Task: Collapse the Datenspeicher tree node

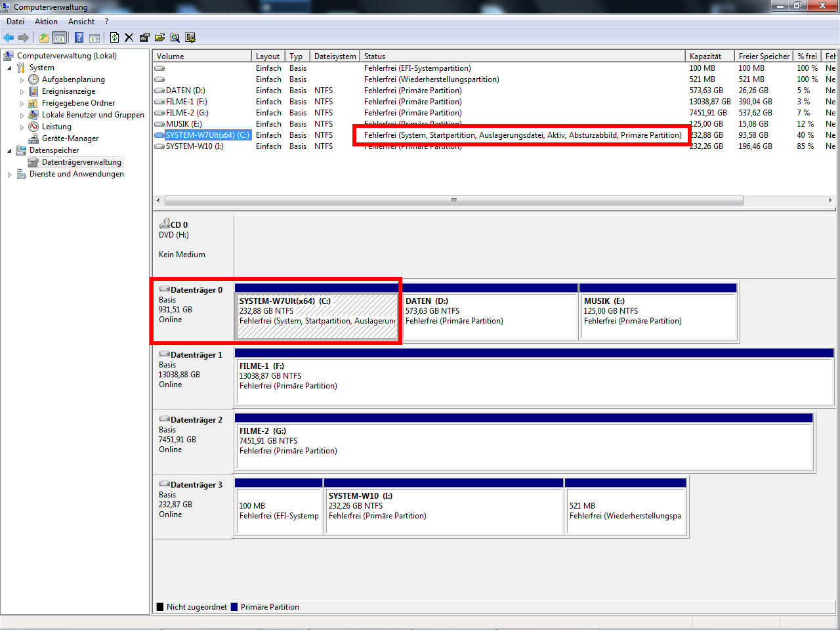Action: pos(9,151)
